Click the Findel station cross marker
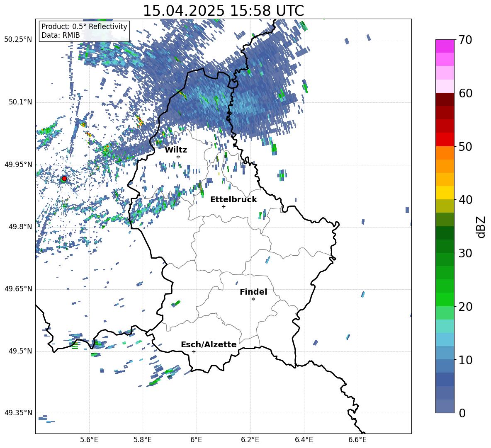The image size is (491, 448). pos(253,299)
